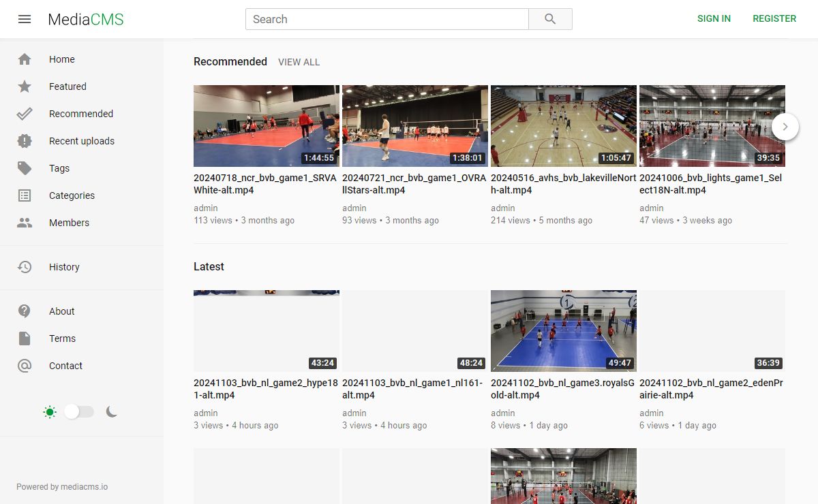
Task: Go to Recommended in sidebar
Action: (82, 114)
